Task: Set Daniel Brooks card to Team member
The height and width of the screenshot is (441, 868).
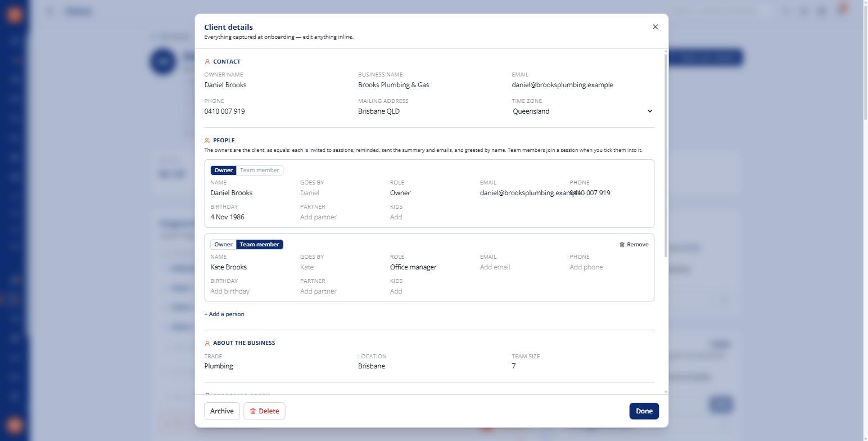Action: click(x=259, y=170)
